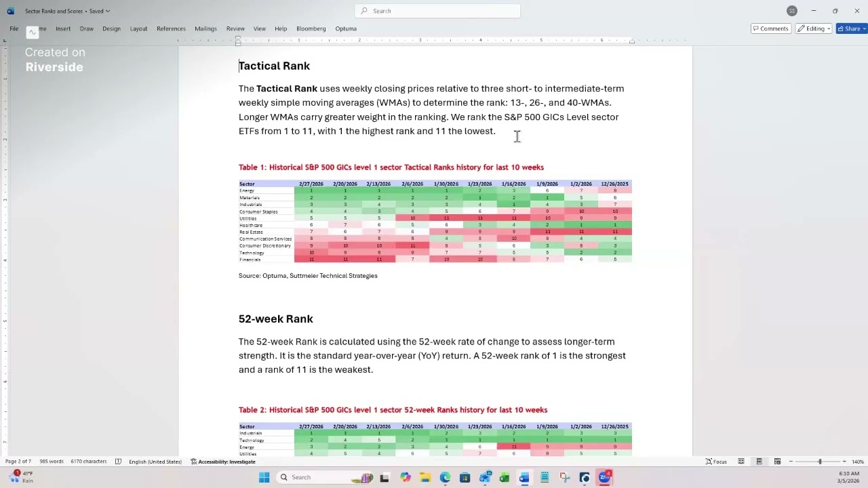The width and height of the screenshot is (868, 488).
Task: Open Excel from the taskbar
Action: [505, 477]
